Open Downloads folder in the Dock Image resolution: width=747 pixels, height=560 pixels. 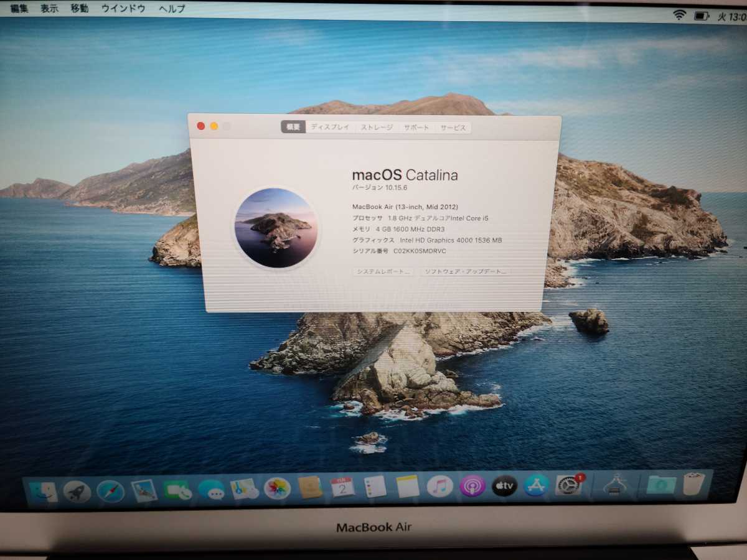[x=661, y=483]
